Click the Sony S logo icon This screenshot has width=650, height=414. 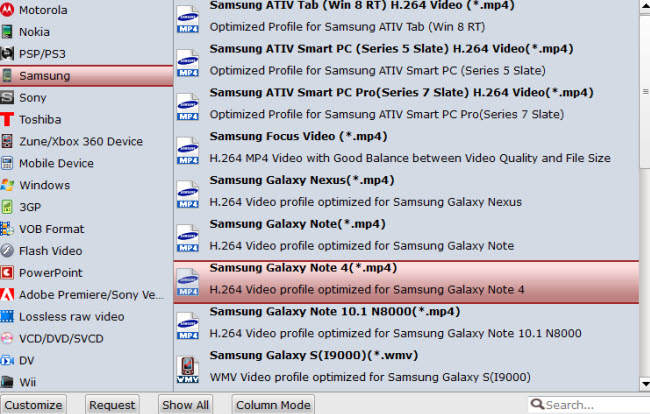(7, 97)
